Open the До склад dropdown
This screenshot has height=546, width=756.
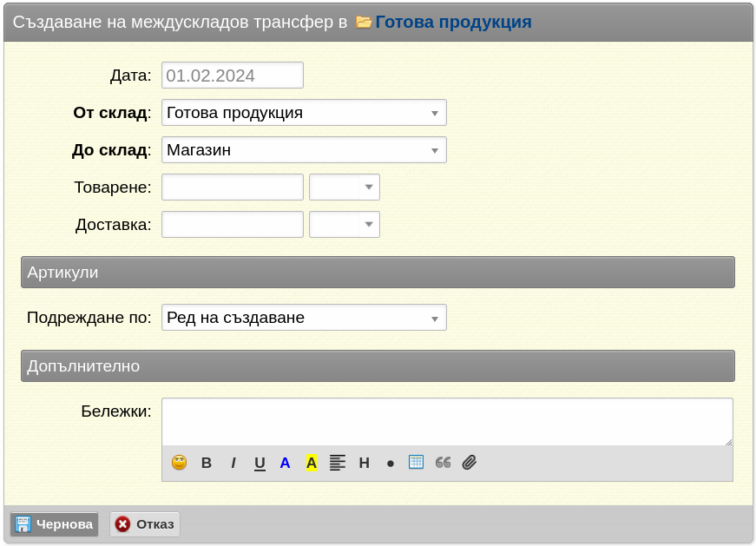(304, 150)
